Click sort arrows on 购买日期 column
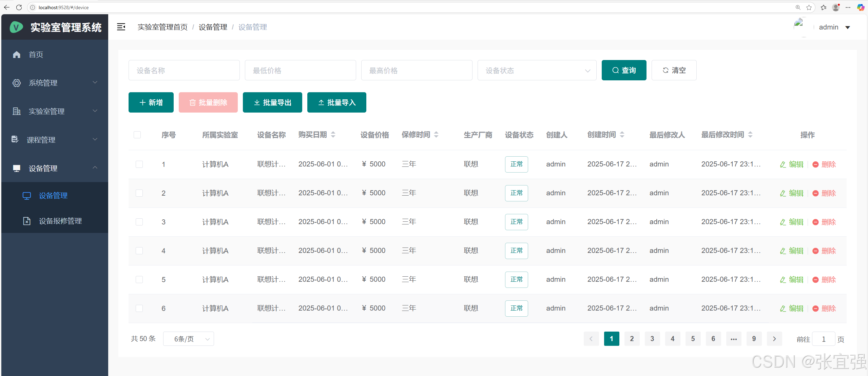This screenshot has width=868, height=376. click(333, 135)
